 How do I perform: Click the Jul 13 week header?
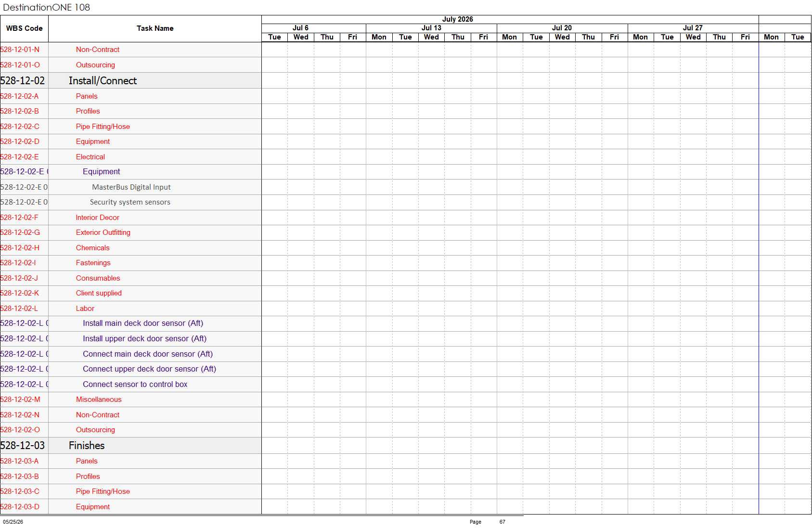click(x=431, y=28)
